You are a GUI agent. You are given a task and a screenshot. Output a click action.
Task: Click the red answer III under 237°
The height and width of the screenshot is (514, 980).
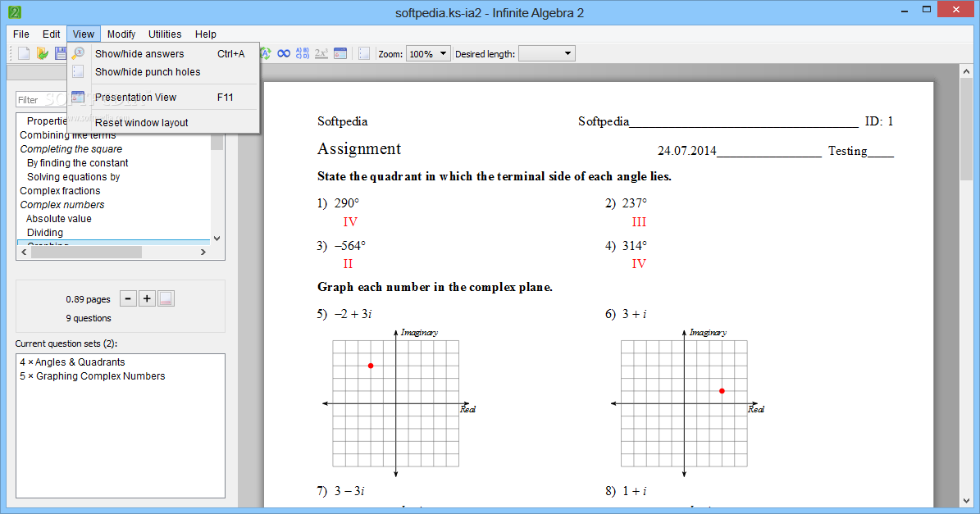pos(639,221)
